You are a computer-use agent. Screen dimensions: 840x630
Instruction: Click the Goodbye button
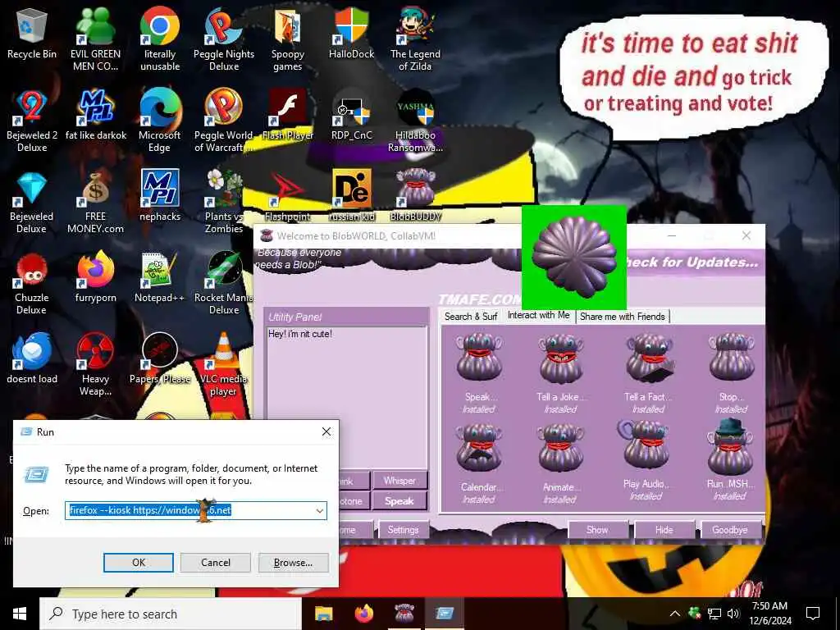[x=729, y=530]
